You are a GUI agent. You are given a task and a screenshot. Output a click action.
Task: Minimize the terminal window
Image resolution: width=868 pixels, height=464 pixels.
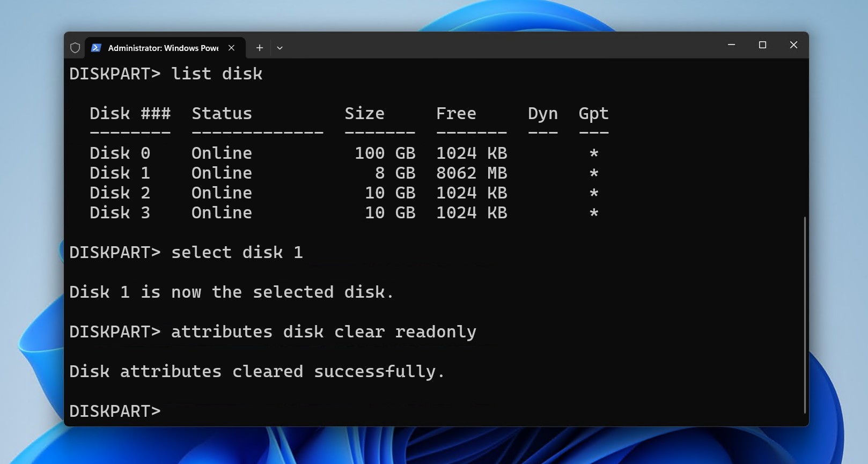point(731,45)
